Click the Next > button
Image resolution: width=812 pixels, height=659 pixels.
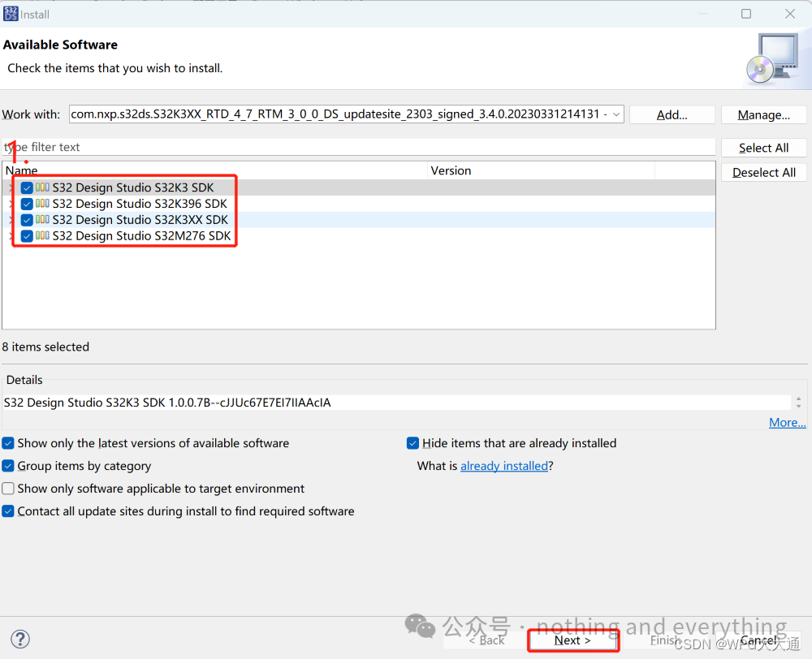(x=572, y=640)
